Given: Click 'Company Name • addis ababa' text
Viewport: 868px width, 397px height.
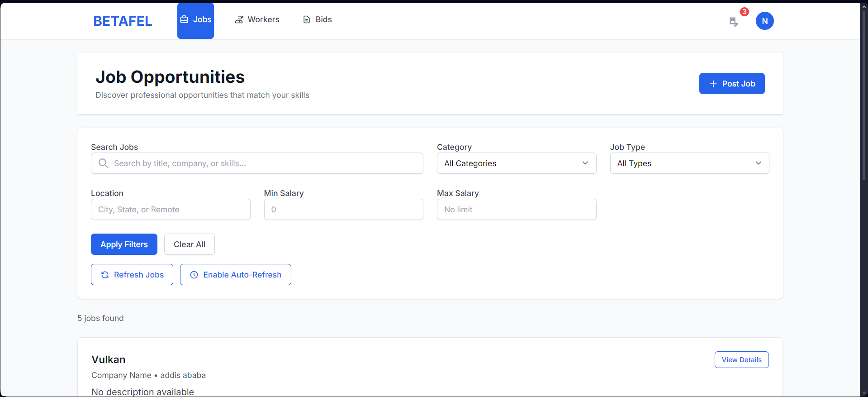Looking at the screenshot, I should click(148, 375).
